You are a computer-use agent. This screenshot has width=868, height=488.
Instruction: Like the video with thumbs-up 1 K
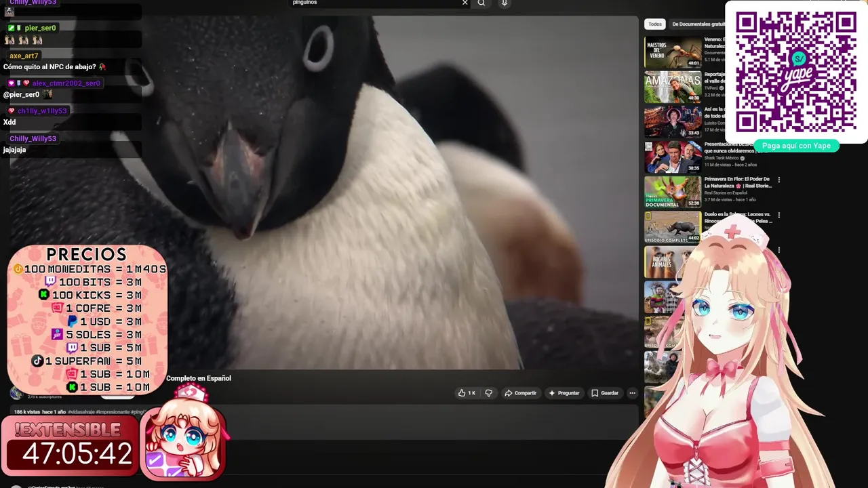click(467, 393)
